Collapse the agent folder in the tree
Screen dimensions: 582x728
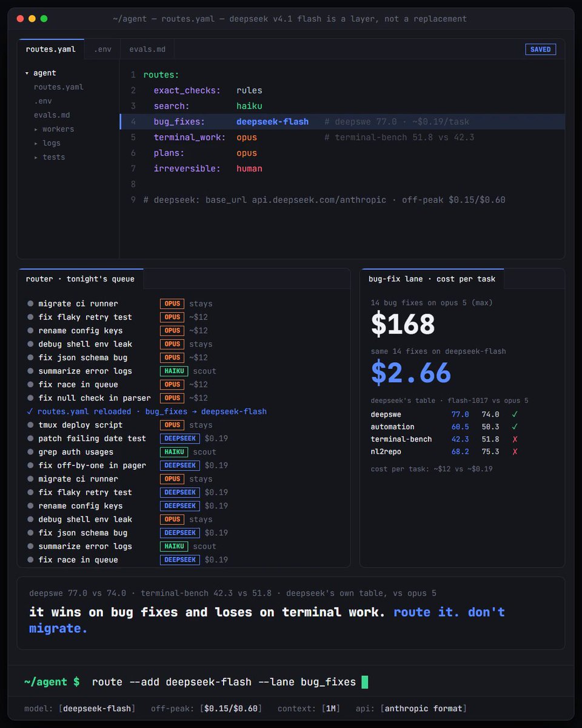coord(27,73)
